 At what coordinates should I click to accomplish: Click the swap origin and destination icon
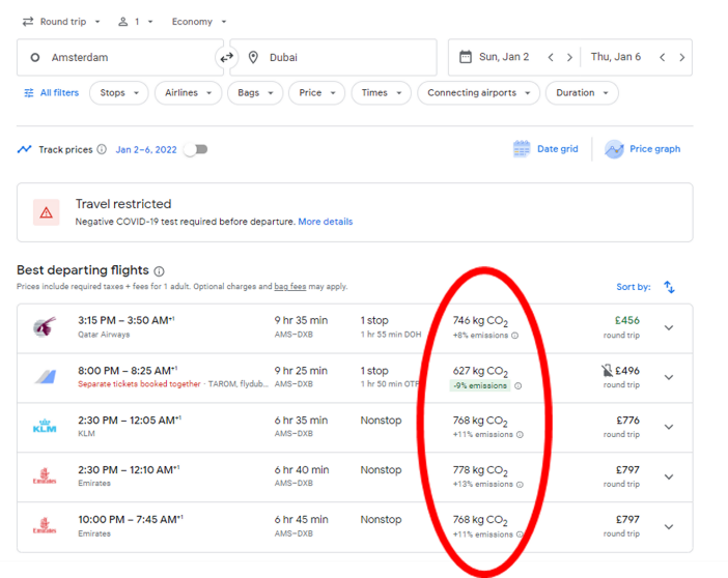click(x=227, y=57)
